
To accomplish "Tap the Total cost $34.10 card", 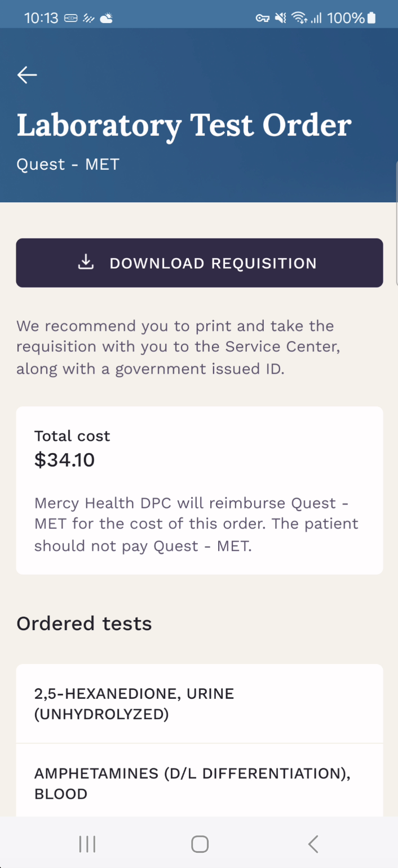I will tap(200, 490).
